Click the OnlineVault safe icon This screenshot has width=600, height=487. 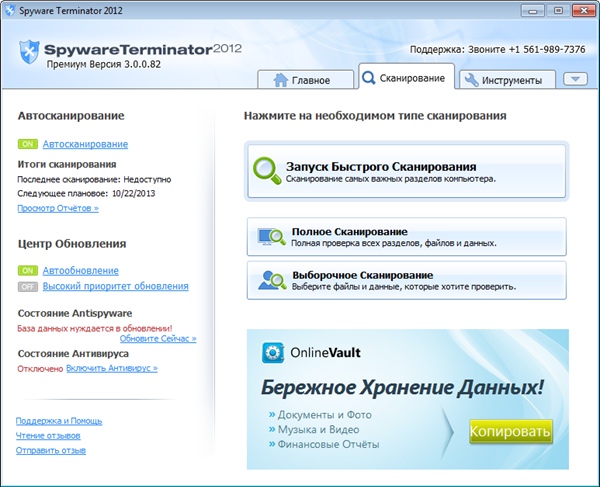272,352
